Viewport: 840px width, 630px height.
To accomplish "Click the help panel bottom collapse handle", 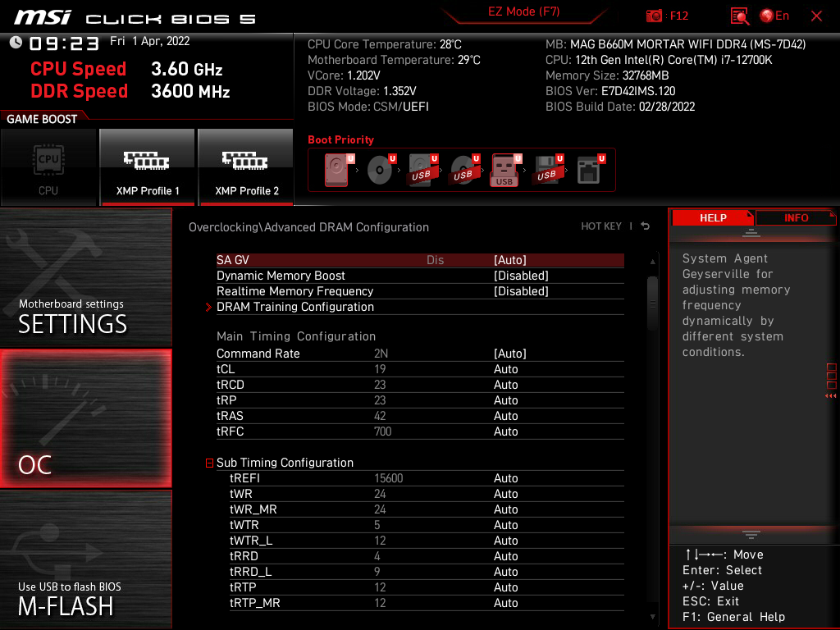I will [751, 535].
